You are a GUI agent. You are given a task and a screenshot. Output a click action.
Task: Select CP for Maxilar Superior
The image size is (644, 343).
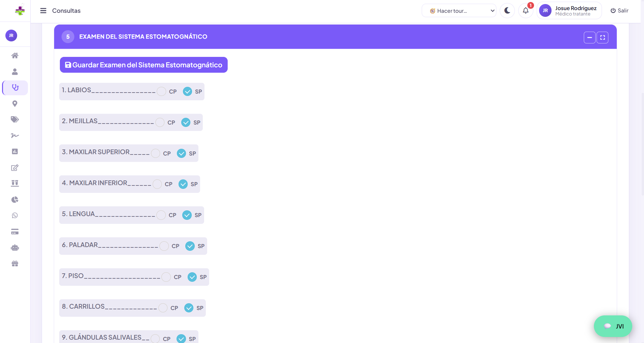tap(155, 153)
